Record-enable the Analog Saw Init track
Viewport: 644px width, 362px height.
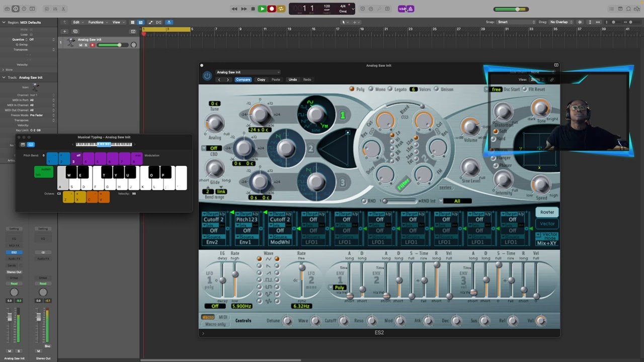click(x=92, y=45)
